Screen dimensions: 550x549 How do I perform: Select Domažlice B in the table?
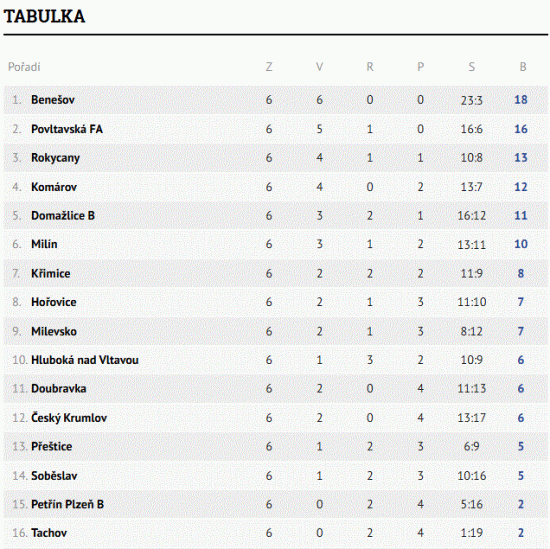(x=63, y=215)
